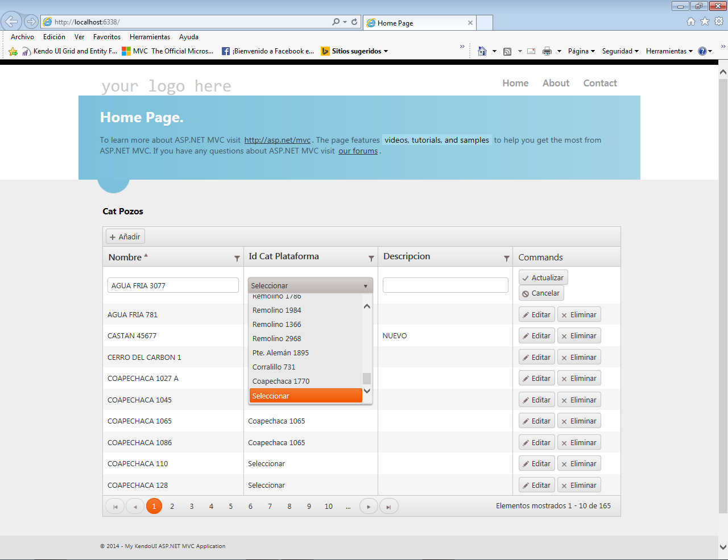Open filter icon for Nombre column

(237, 259)
